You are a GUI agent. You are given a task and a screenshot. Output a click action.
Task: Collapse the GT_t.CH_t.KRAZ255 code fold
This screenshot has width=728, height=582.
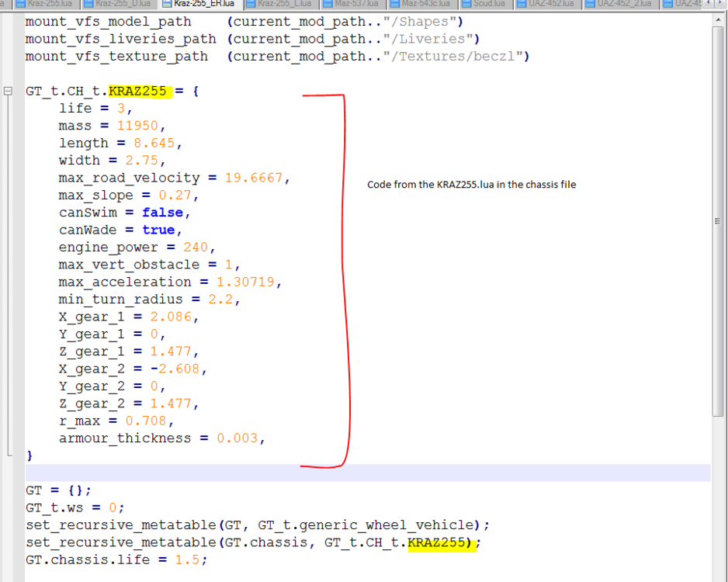coord(8,91)
